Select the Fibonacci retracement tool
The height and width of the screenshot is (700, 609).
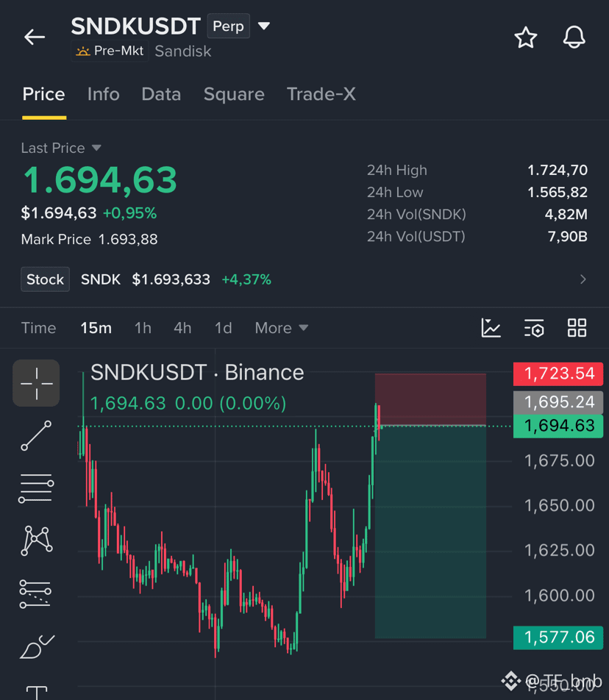coord(35,594)
